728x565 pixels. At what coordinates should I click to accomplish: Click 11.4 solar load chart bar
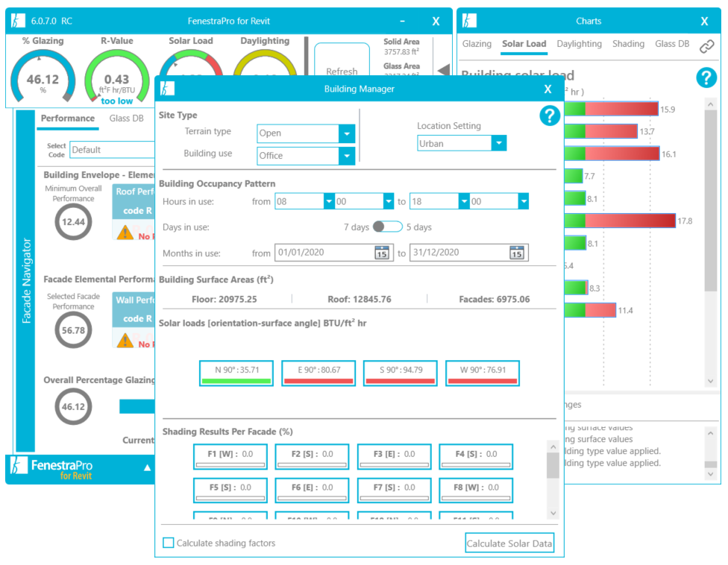591,310
